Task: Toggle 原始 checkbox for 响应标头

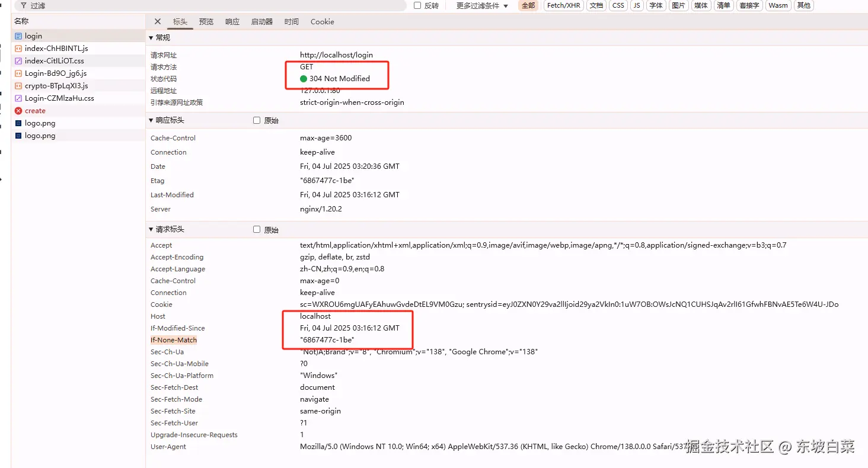Action: pyautogui.click(x=257, y=120)
